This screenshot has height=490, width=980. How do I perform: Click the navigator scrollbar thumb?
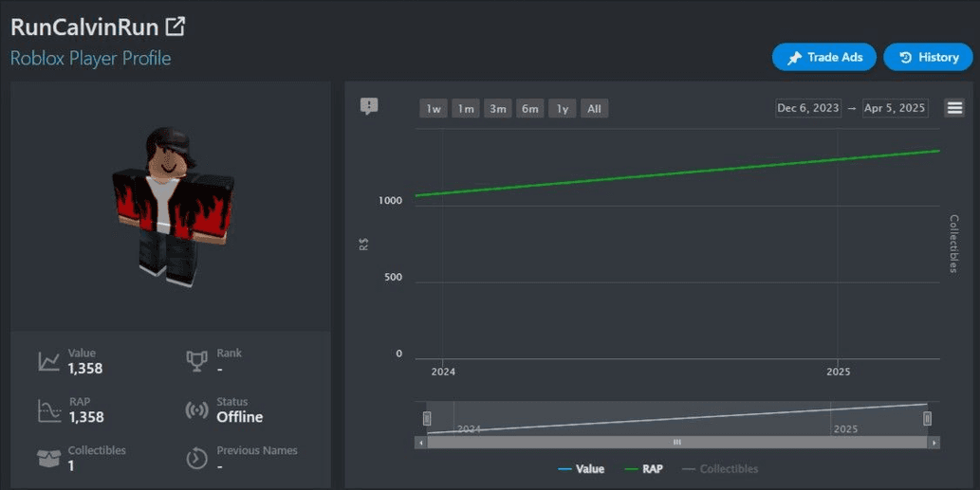click(x=676, y=443)
